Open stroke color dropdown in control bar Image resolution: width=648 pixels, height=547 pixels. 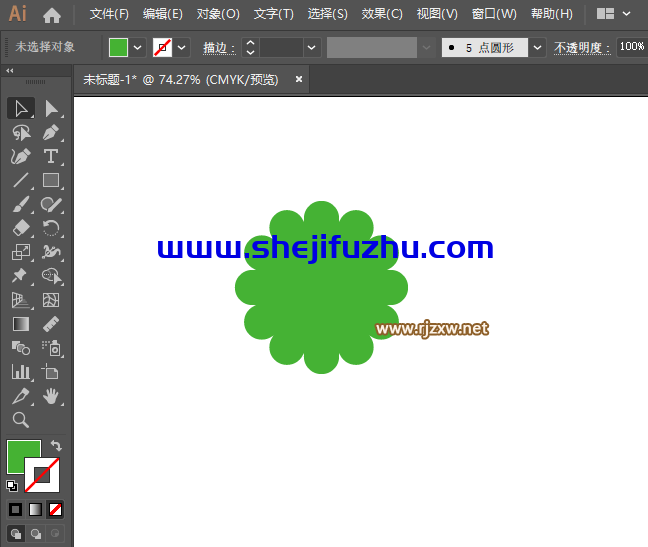coord(181,48)
